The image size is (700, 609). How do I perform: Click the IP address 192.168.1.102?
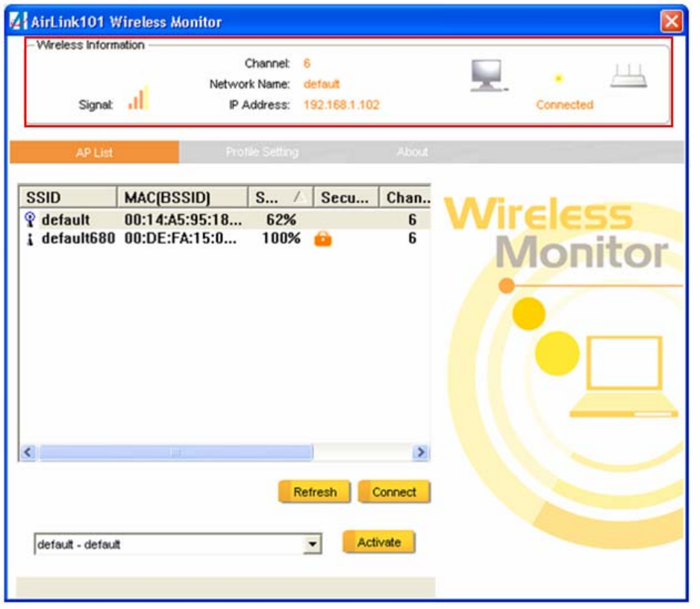342,105
